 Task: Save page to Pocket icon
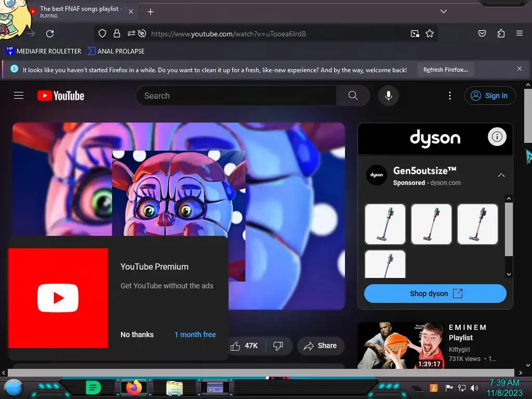[482, 33]
